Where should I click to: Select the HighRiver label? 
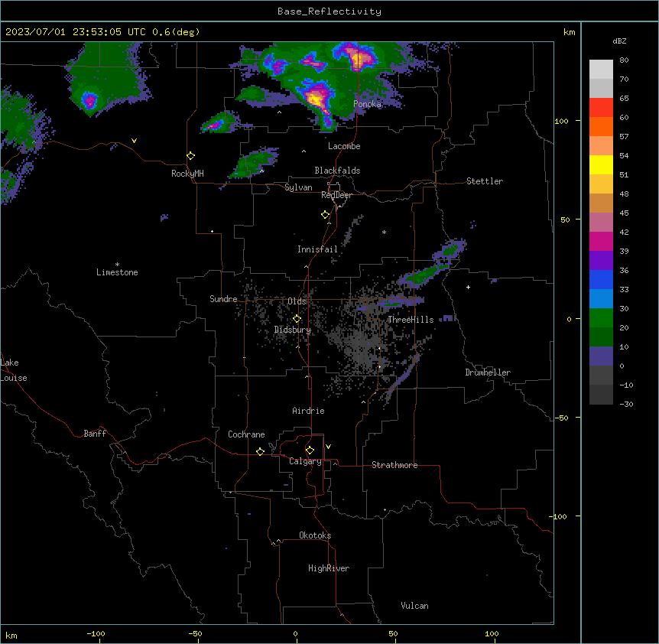point(329,568)
